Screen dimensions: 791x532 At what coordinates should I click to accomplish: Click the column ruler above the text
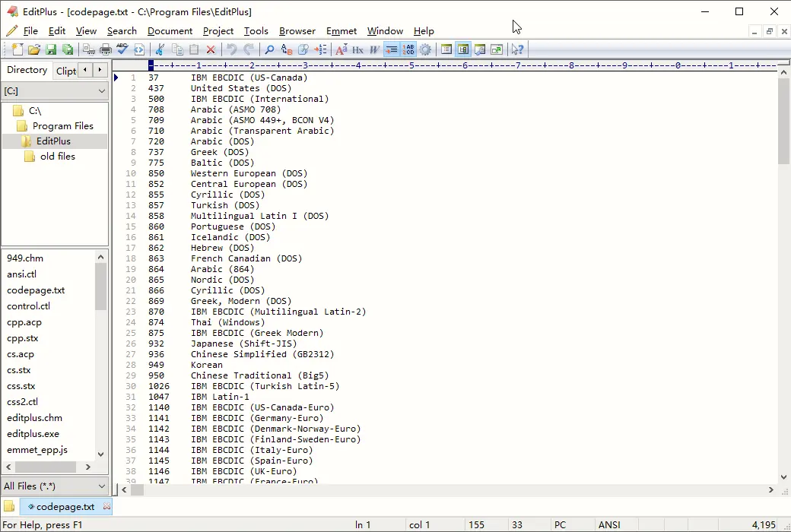click(462, 65)
